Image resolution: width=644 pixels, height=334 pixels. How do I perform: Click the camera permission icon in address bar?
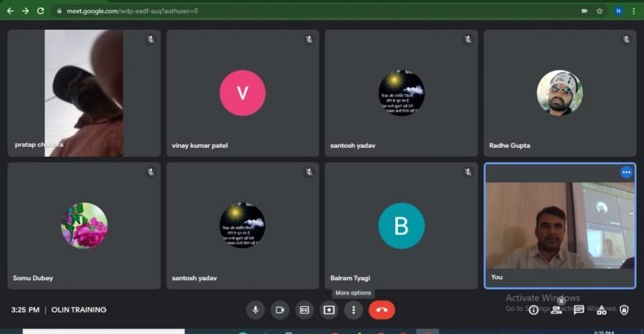tap(585, 11)
